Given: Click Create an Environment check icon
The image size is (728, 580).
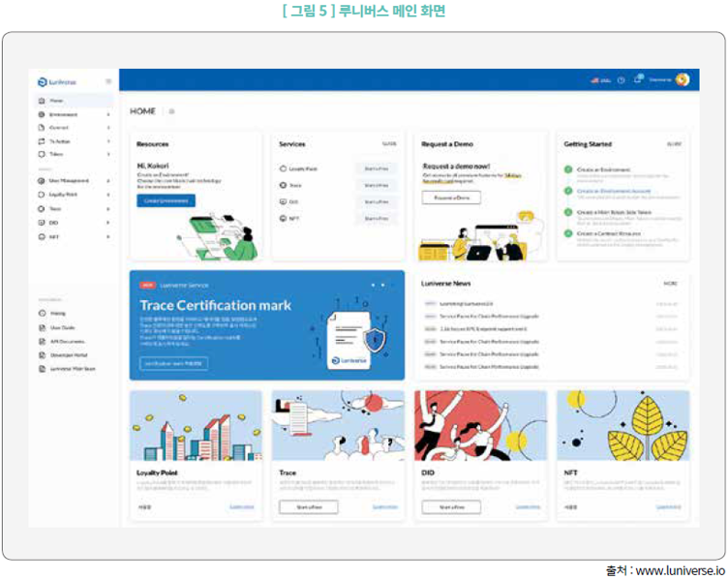Looking at the screenshot, I should pyautogui.click(x=568, y=169).
